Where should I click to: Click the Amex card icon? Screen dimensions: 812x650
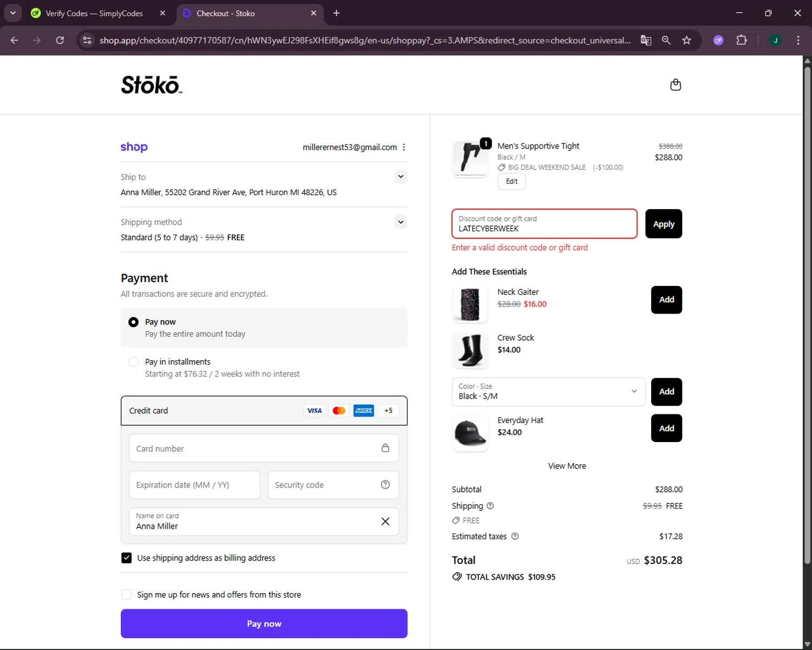click(x=364, y=411)
